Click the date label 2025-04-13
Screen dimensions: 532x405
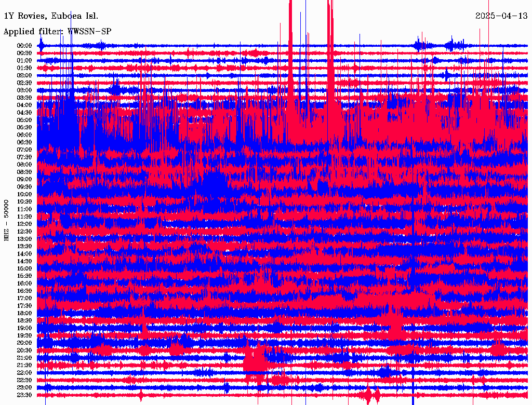(501, 16)
